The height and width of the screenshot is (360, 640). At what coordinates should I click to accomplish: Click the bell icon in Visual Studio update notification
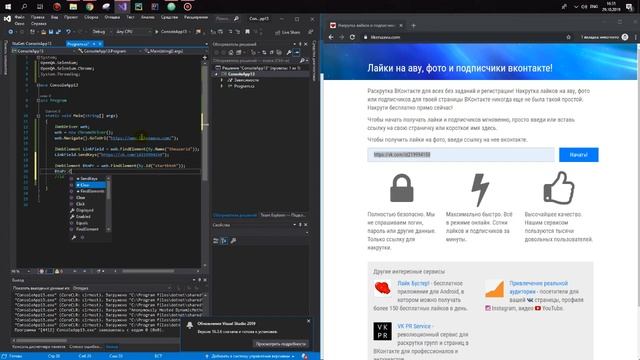point(190,325)
